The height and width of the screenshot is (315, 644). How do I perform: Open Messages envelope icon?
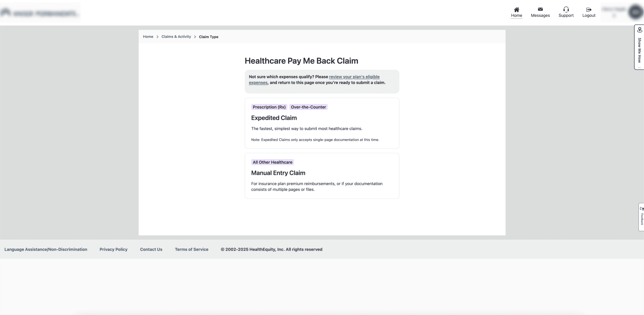point(540,9)
